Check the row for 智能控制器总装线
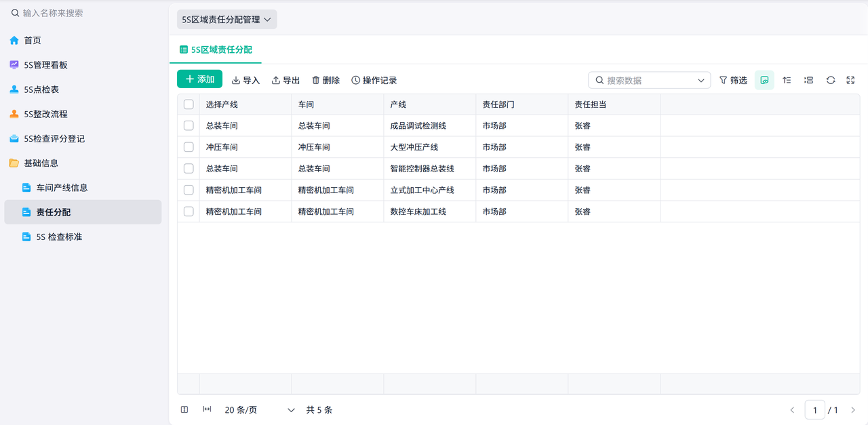 click(x=189, y=168)
